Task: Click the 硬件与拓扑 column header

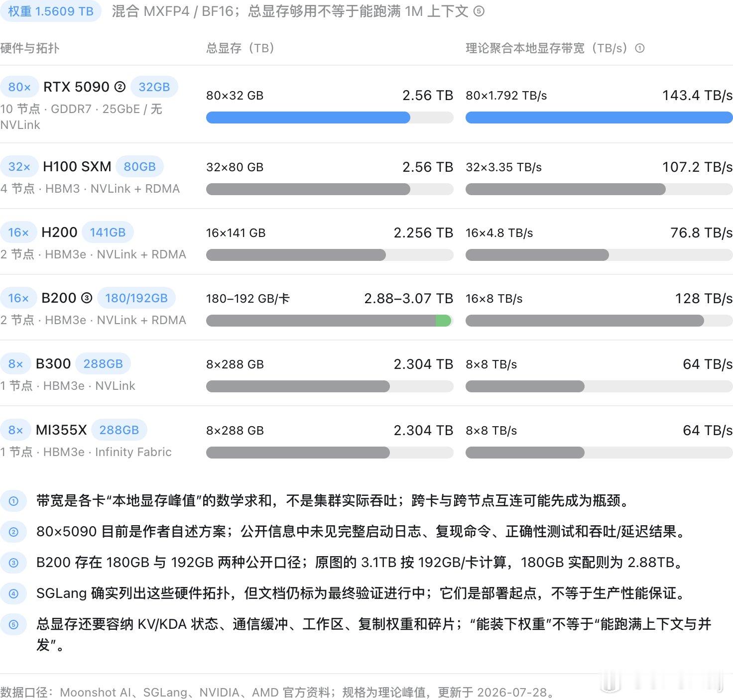Action: point(30,48)
